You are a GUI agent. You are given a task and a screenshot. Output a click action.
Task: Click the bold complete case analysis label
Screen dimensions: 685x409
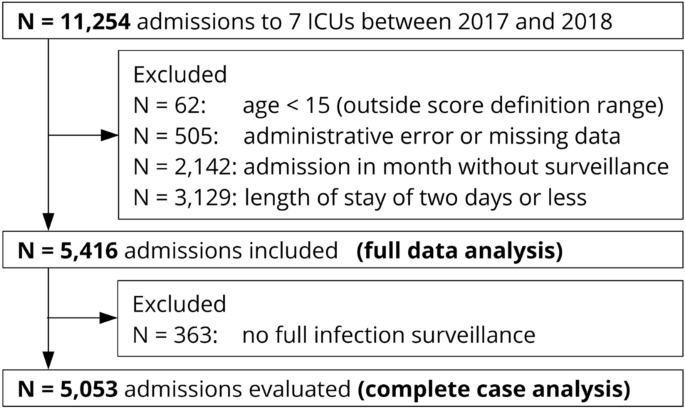click(x=494, y=389)
